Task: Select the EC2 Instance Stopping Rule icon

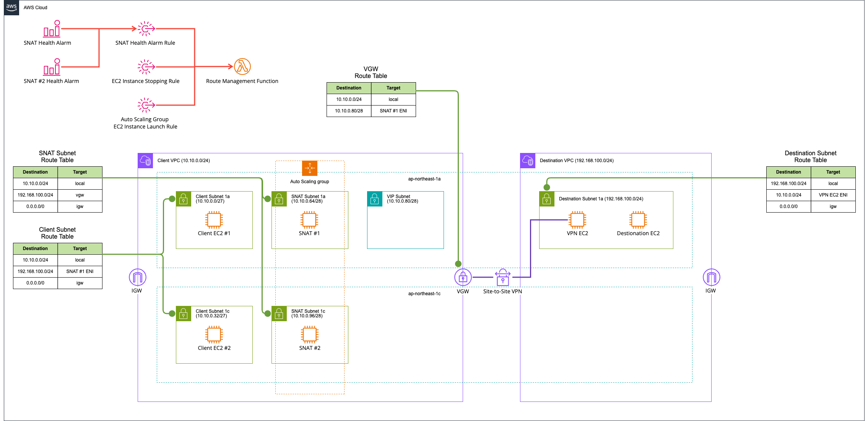Action: pyautogui.click(x=146, y=67)
